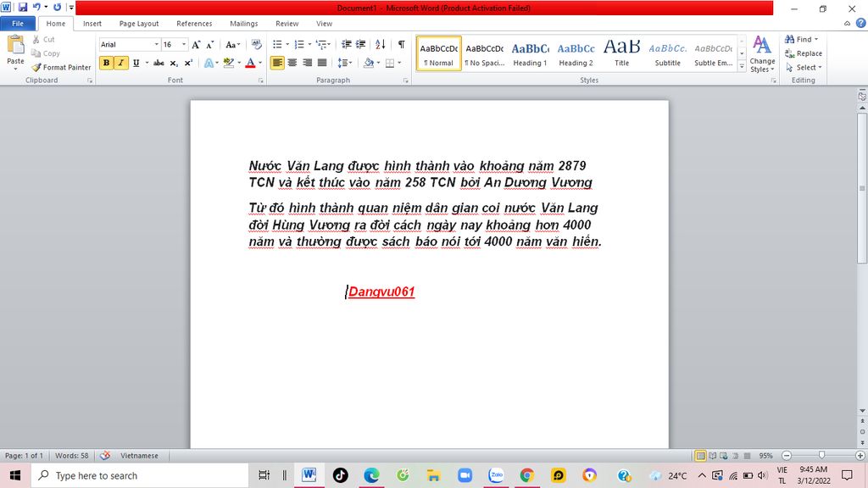Grow the font size
868x488 pixels.
[x=196, y=44]
